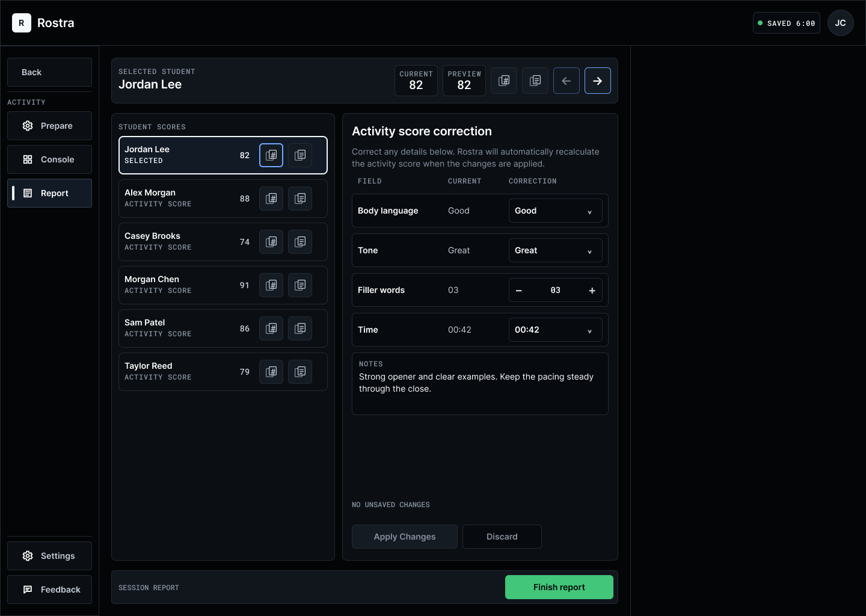Expand Body language correction dropdown

coord(556,211)
